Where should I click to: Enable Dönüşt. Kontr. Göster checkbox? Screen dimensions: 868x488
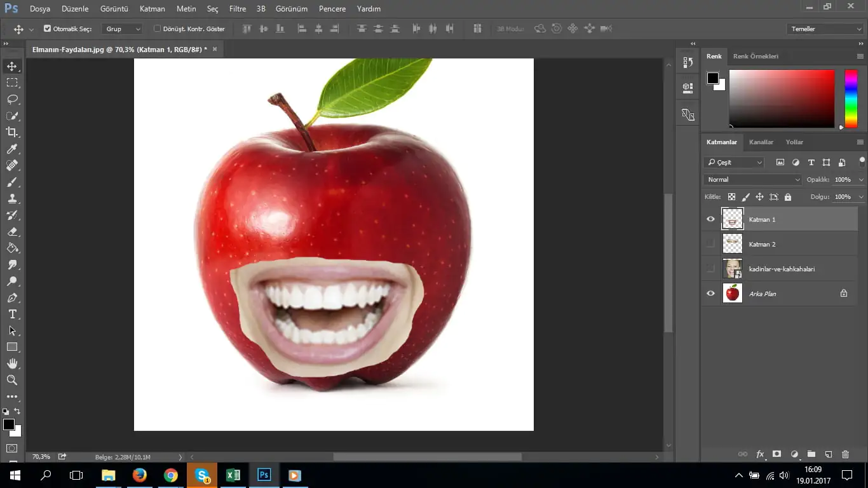pyautogui.click(x=158, y=29)
